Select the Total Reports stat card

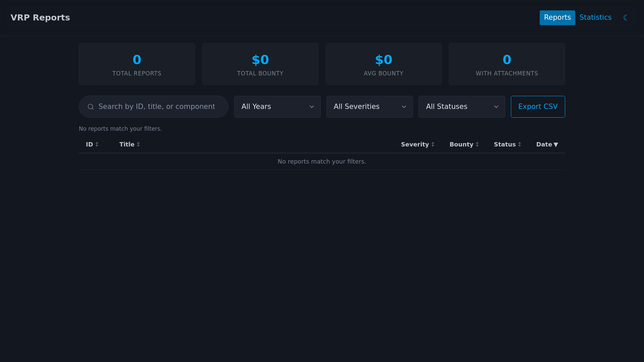pos(137,64)
